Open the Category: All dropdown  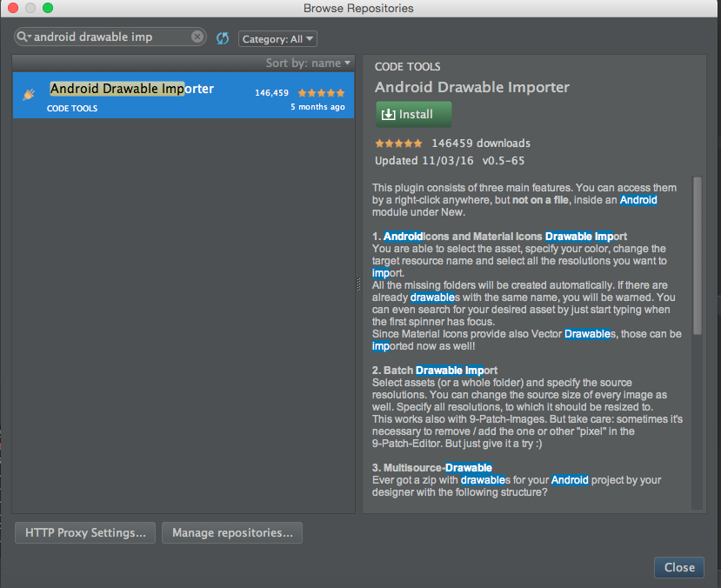click(x=277, y=39)
